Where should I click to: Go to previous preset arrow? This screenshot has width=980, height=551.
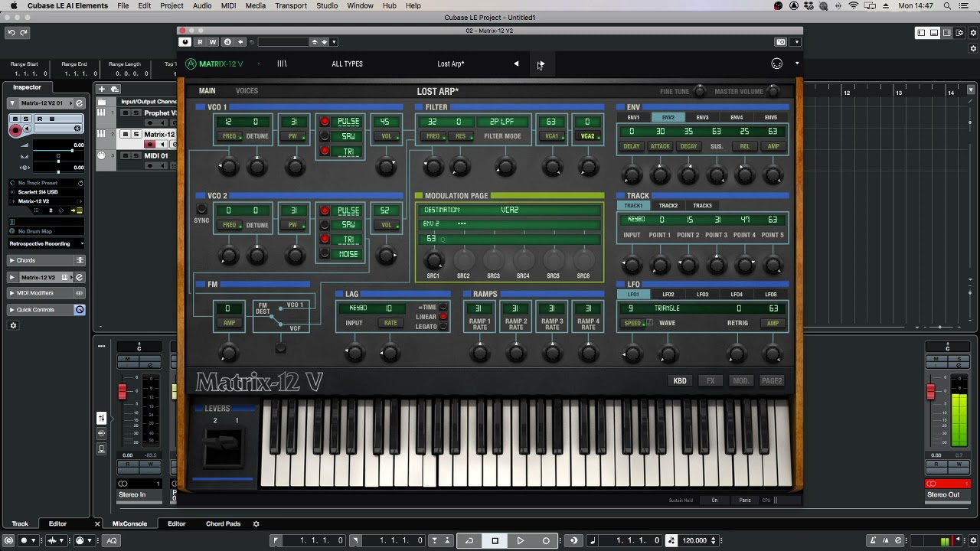point(516,64)
